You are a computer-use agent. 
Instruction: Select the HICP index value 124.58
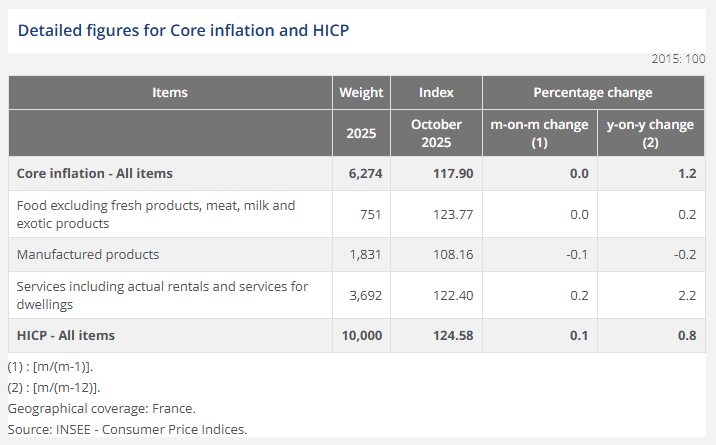[x=451, y=335]
